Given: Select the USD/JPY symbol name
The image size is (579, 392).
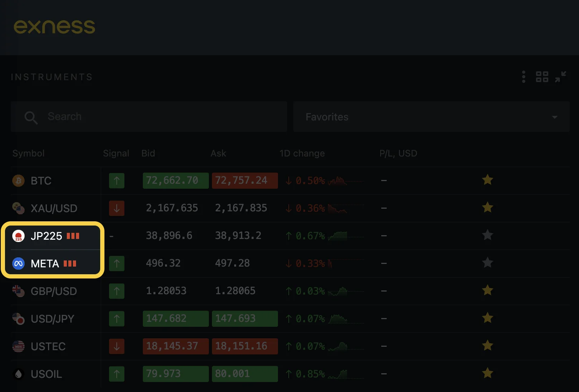Looking at the screenshot, I should (53, 319).
